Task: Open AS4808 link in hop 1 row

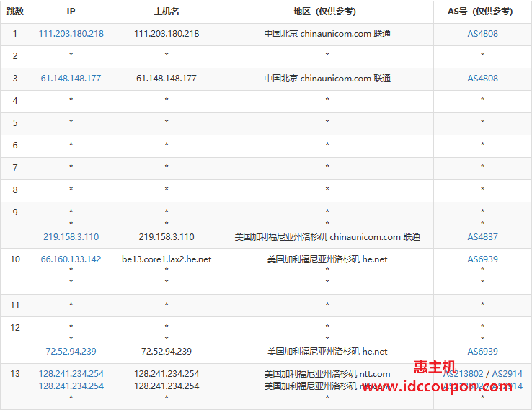Action: [482, 34]
